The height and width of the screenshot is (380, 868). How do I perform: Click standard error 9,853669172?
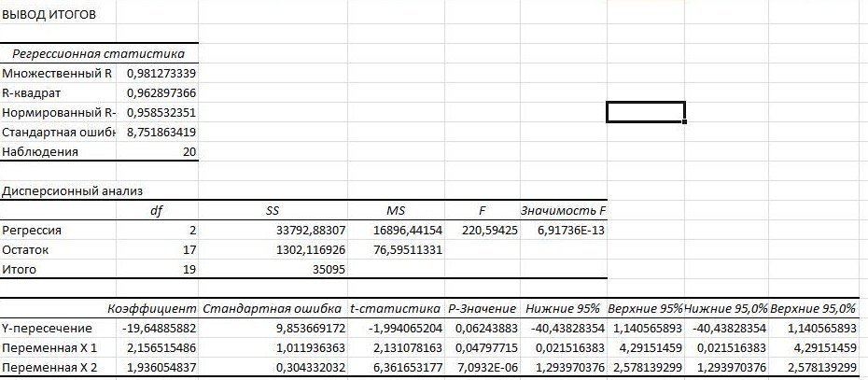[x=273, y=328]
